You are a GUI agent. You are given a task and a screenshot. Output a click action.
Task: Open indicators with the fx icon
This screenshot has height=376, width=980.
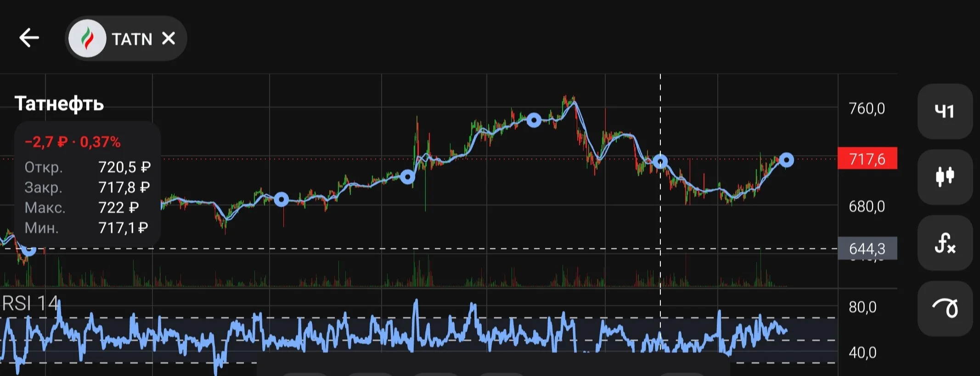click(945, 243)
